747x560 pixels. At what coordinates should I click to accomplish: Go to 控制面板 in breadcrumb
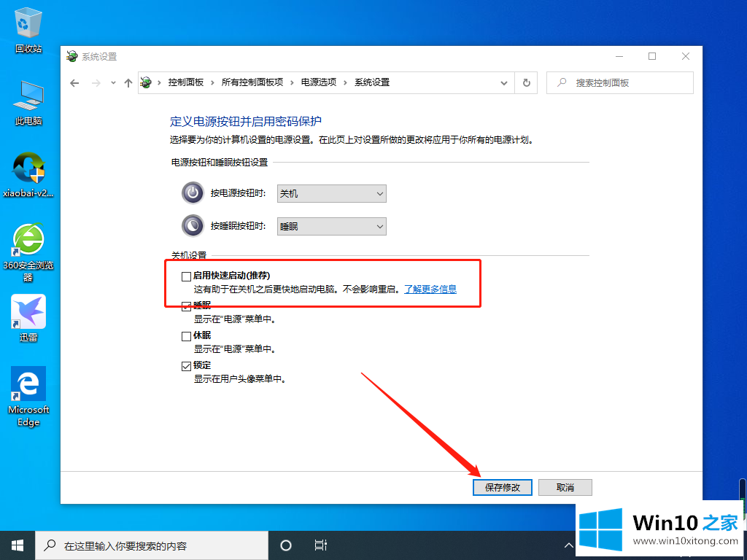[186, 82]
